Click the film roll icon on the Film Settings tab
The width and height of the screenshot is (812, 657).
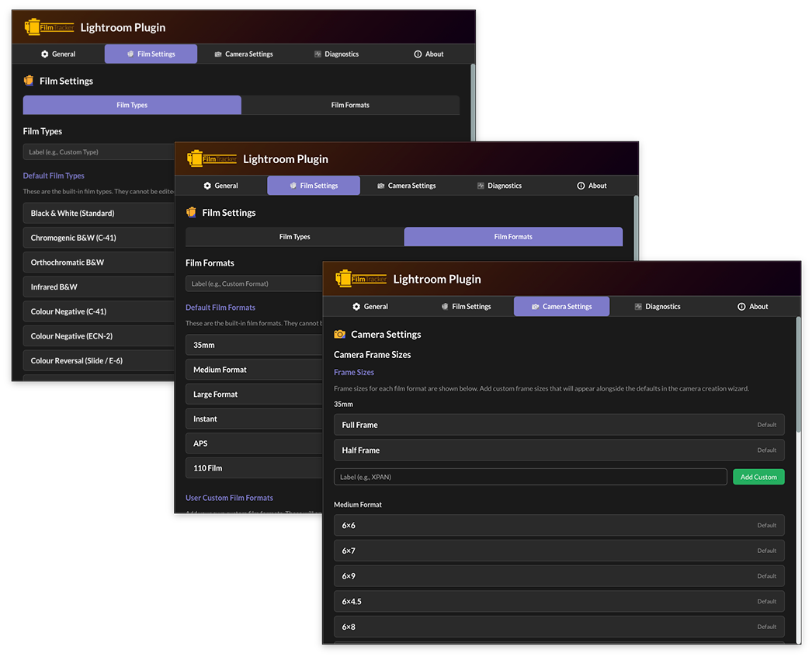444,306
